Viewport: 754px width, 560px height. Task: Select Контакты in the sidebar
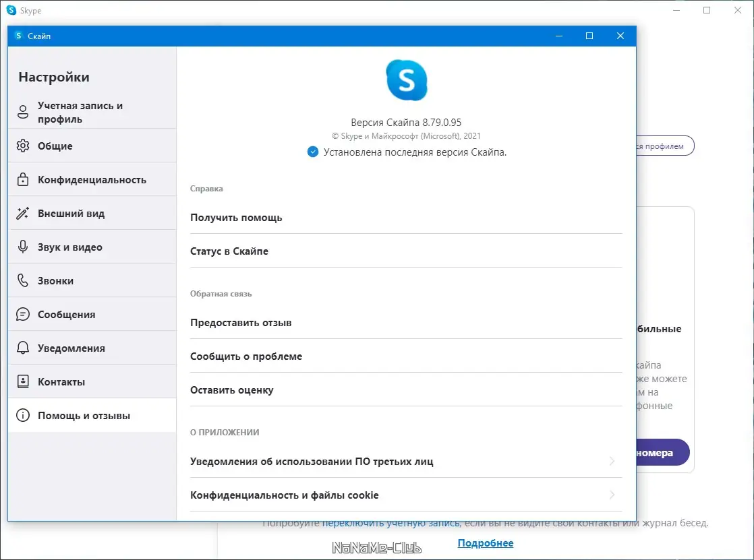point(92,381)
